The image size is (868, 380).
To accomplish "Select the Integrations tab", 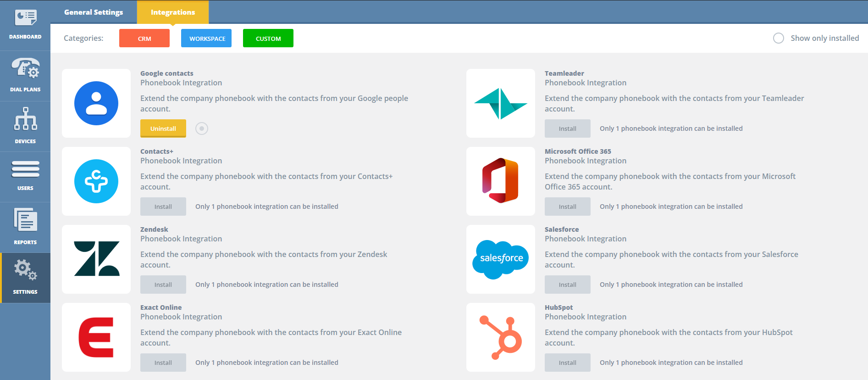I will click(x=173, y=12).
